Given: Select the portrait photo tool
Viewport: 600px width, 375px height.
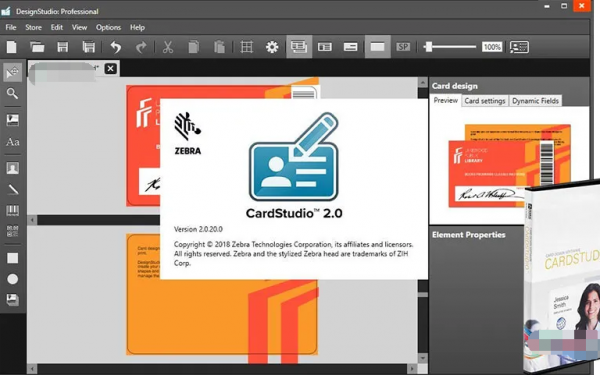Looking at the screenshot, I should 12,168.
